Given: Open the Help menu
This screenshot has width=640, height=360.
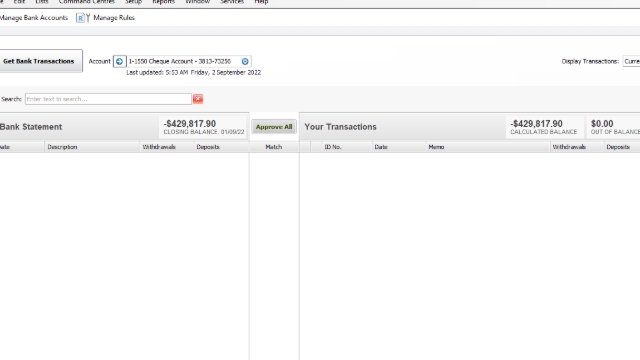Looking at the screenshot, I should tap(261, 2).
